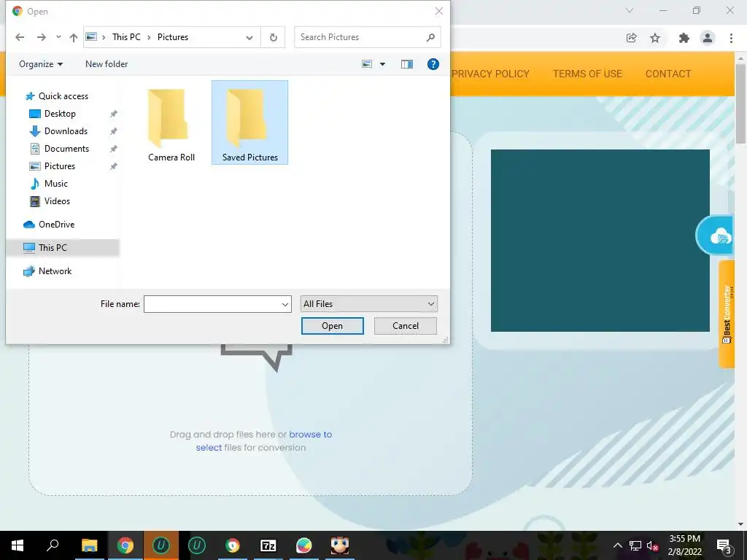Share this page icon in Chrome
The height and width of the screenshot is (560, 747).
(x=632, y=38)
